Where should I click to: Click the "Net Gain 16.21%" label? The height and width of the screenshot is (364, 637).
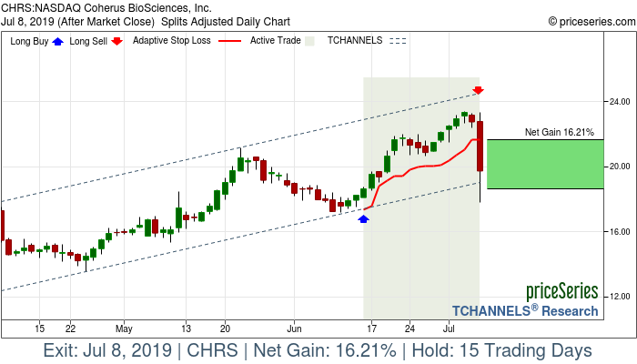coord(559,132)
